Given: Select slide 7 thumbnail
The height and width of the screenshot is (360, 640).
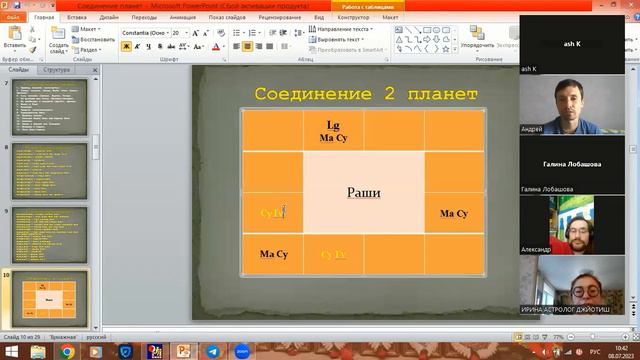Looking at the screenshot, I should [49, 107].
